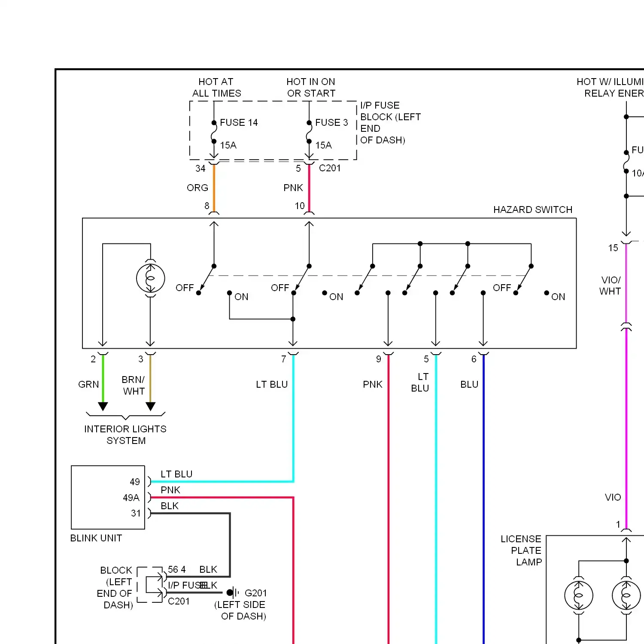Viewport: 644px width, 644px height.
Task: Click the 'BLU' wire label at pin 6
Action: pos(469,384)
